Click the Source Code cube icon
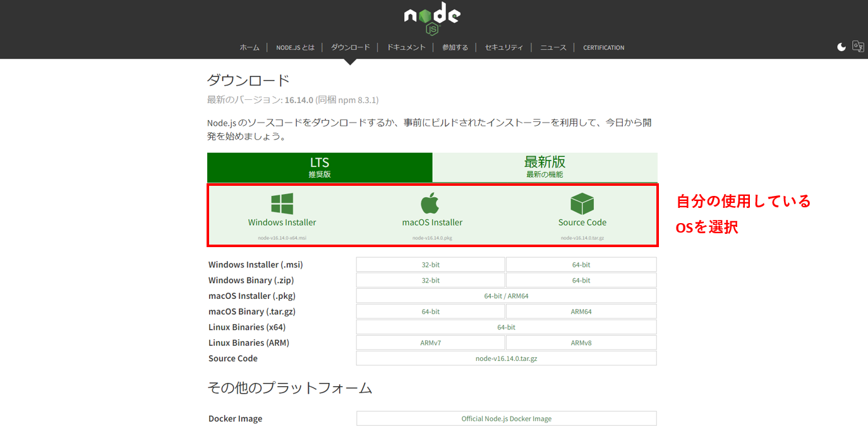Screen dimensions: 868x426 point(582,204)
